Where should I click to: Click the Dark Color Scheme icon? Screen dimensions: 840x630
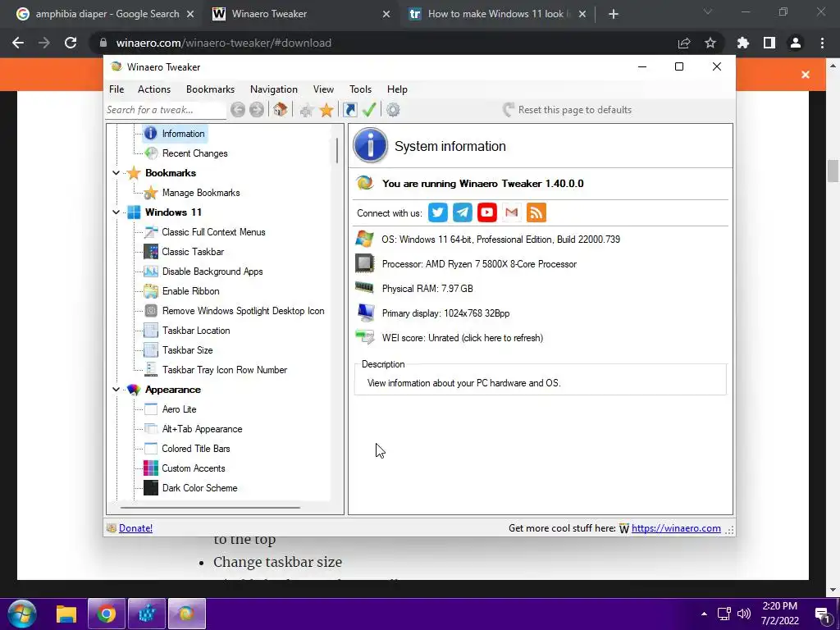(151, 488)
